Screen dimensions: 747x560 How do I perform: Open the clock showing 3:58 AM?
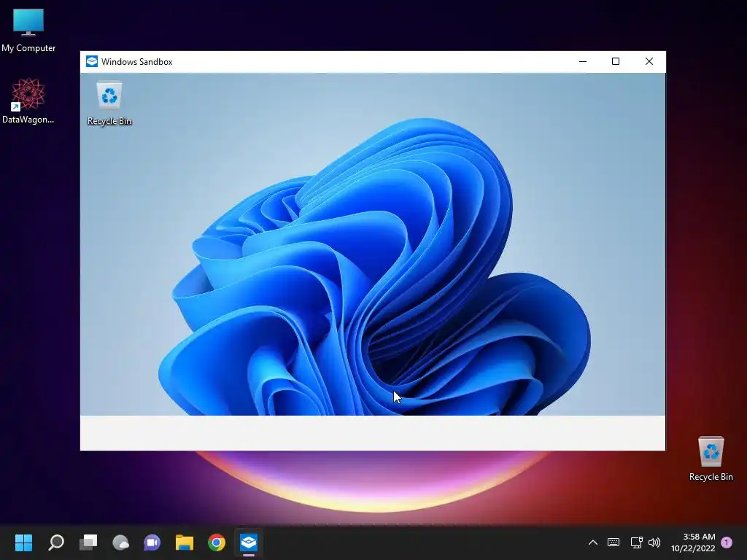(x=693, y=542)
